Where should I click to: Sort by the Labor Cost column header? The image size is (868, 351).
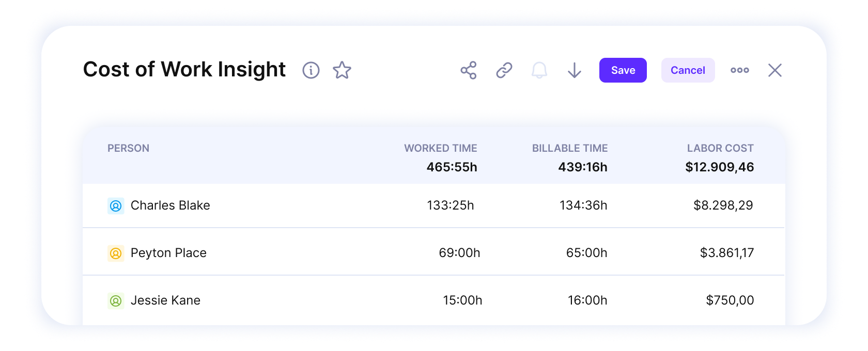tap(720, 148)
